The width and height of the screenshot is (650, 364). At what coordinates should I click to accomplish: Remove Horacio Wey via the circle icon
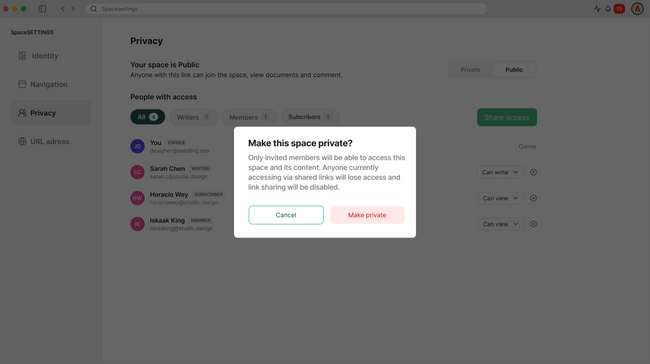(533, 198)
